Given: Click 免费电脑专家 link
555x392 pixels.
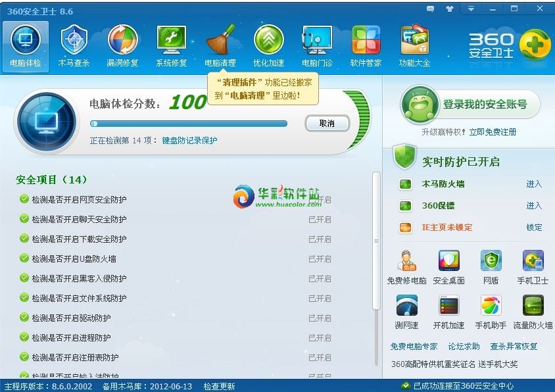Looking at the screenshot, I should coord(414,347).
